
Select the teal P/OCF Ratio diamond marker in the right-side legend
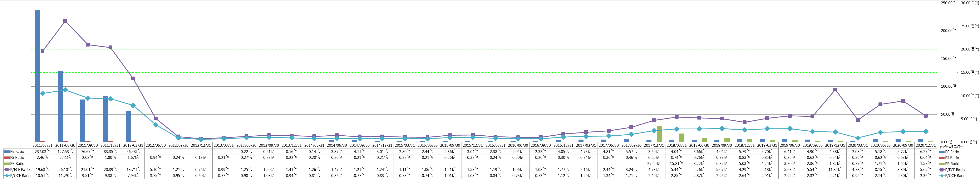942,176
